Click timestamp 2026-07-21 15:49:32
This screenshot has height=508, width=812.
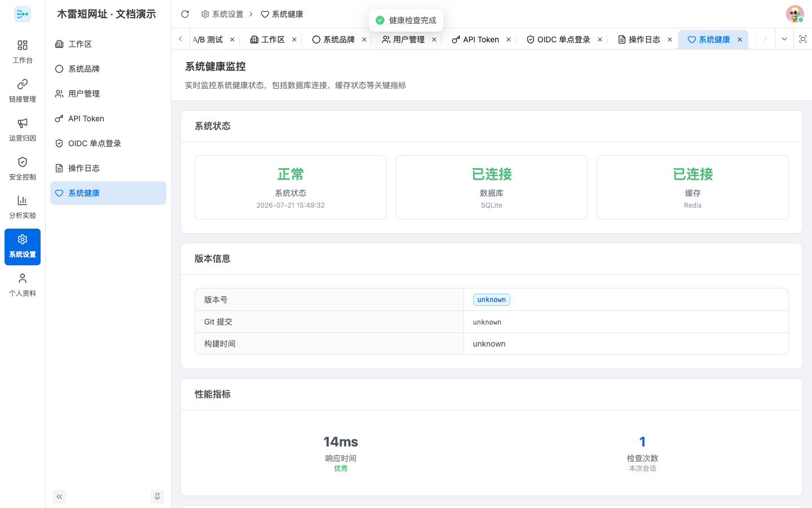(290, 205)
